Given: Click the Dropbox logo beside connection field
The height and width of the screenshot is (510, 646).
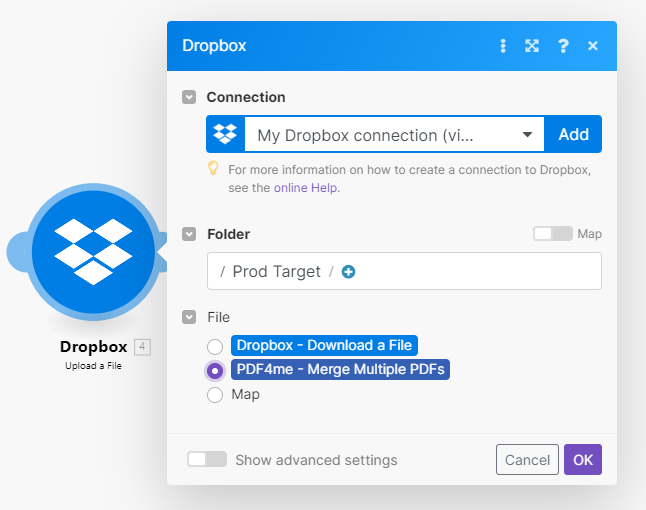Looking at the screenshot, I should (x=225, y=134).
